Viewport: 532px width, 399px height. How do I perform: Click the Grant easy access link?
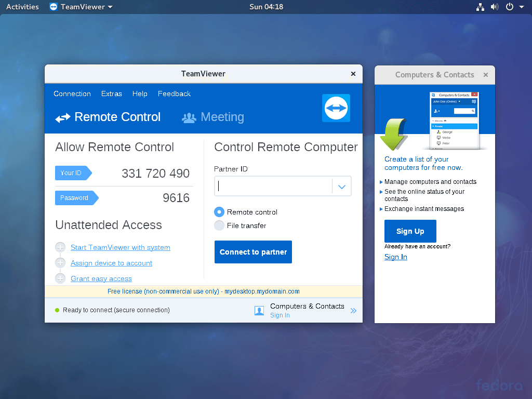[x=101, y=279]
